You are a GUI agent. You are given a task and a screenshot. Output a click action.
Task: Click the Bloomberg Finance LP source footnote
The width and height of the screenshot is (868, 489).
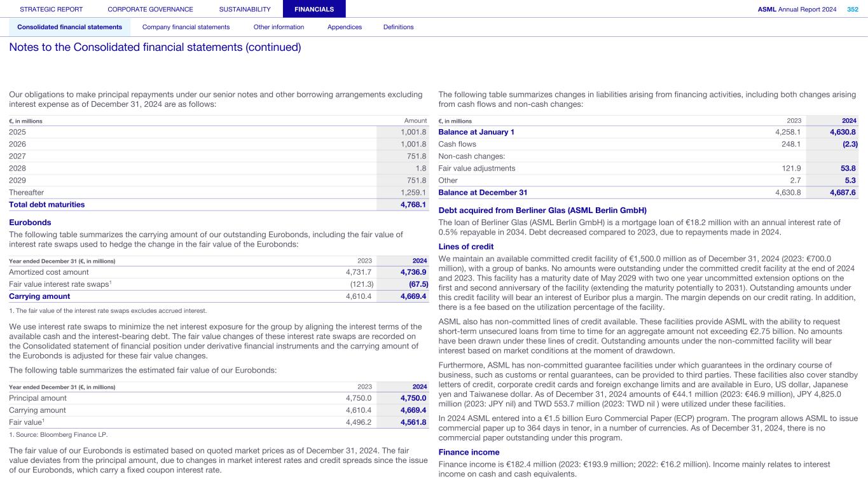point(59,435)
